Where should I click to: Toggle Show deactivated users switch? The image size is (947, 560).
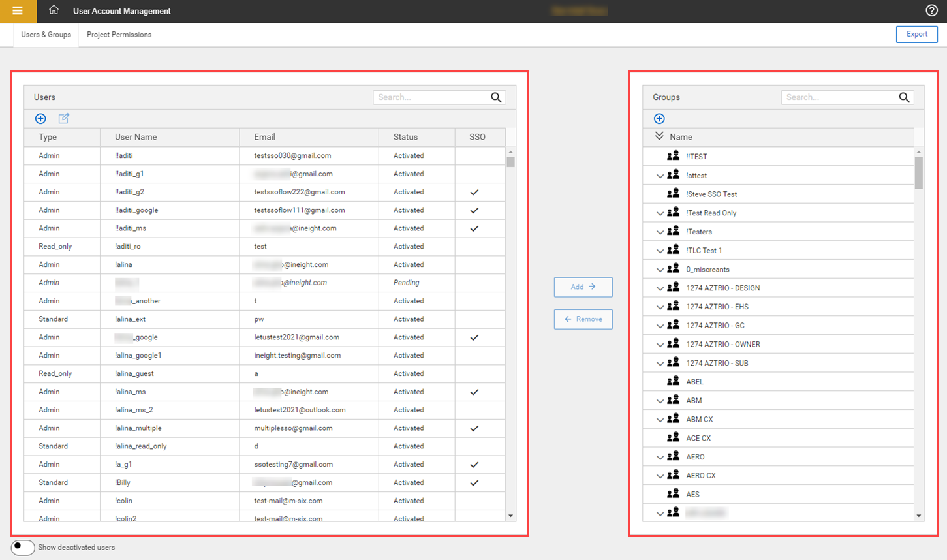coord(23,547)
